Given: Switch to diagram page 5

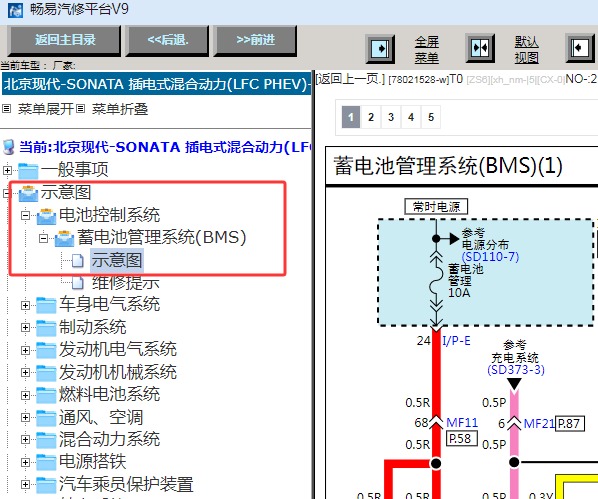Looking at the screenshot, I should pos(431,117).
